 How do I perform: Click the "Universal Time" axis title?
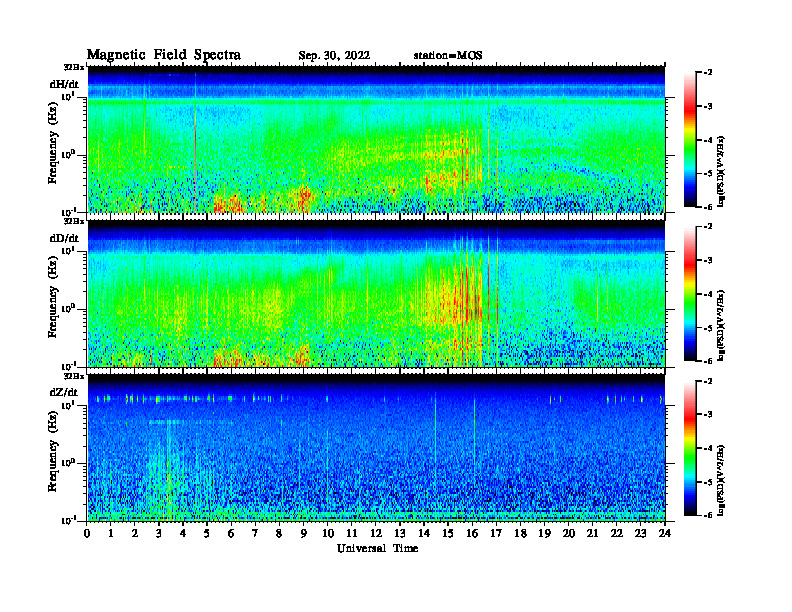point(377,548)
